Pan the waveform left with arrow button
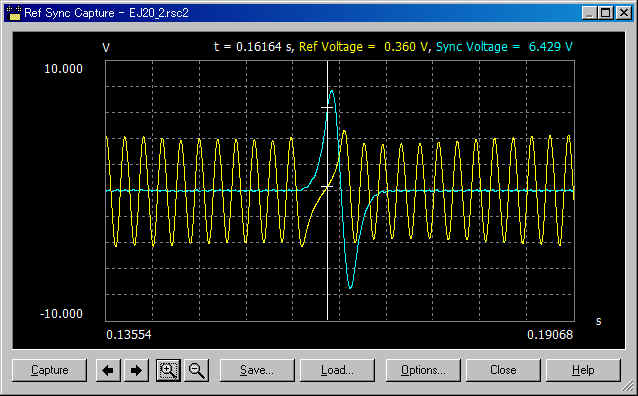The height and width of the screenshot is (396, 638). click(x=108, y=370)
